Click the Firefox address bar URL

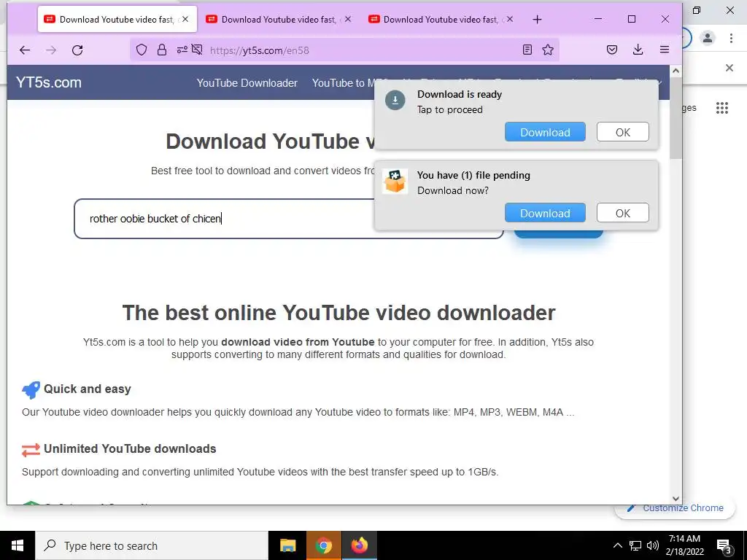point(259,50)
